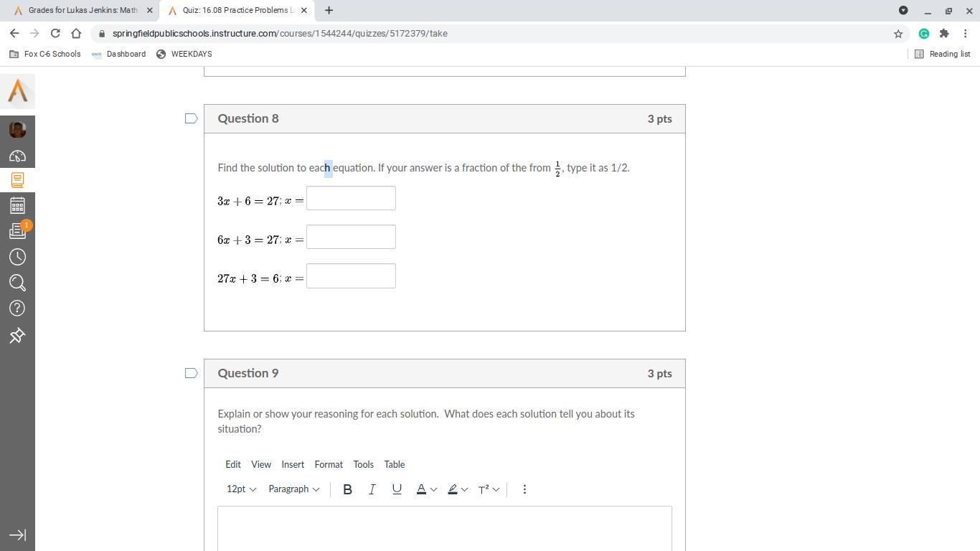This screenshot has width=980, height=551.
Task: Go to the Dashboard speedometer icon
Action: pyautogui.click(x=17, y=156)
